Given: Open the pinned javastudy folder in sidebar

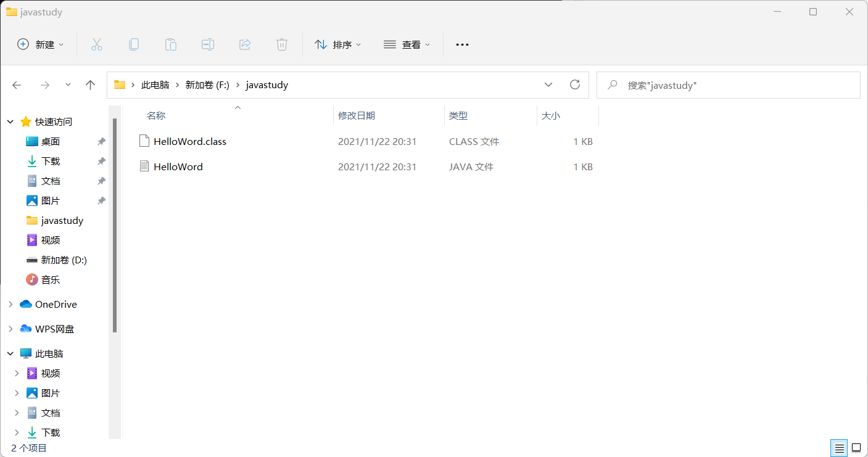Looking at the screenshot, I should (x=62, y=220).
